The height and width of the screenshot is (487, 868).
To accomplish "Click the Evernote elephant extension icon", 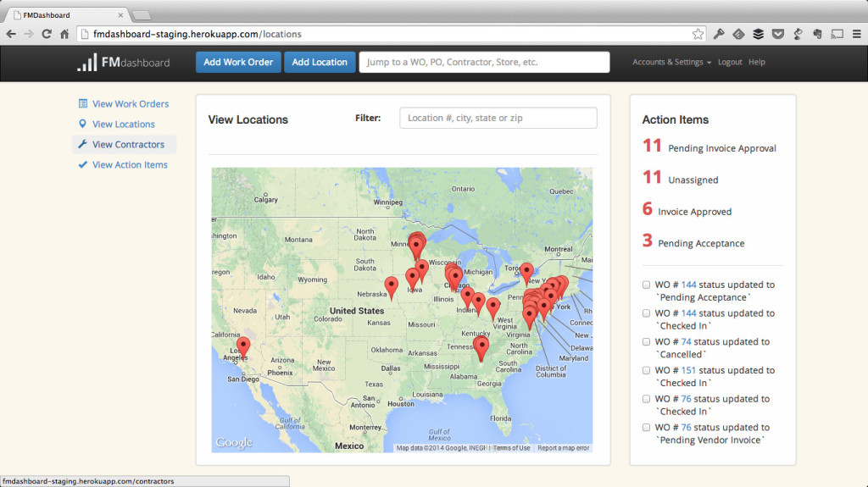I will (817, 35).
